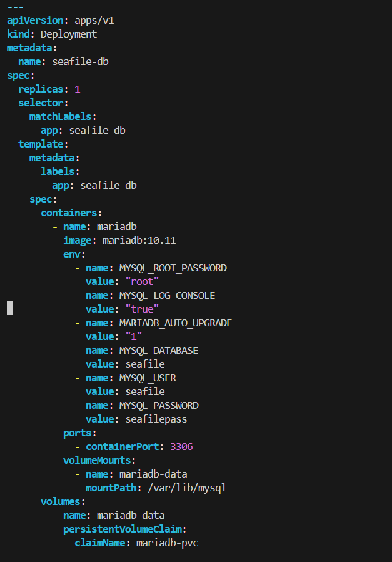Click the labels key
Image resolution: width=392 pixels, height=562 pixels.
[x=58, y=172]
